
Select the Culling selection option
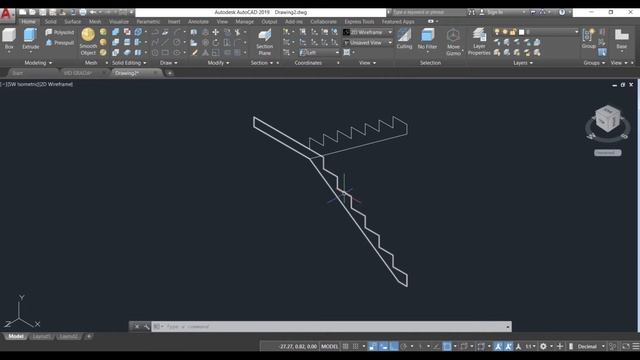[x=404, y=39]
